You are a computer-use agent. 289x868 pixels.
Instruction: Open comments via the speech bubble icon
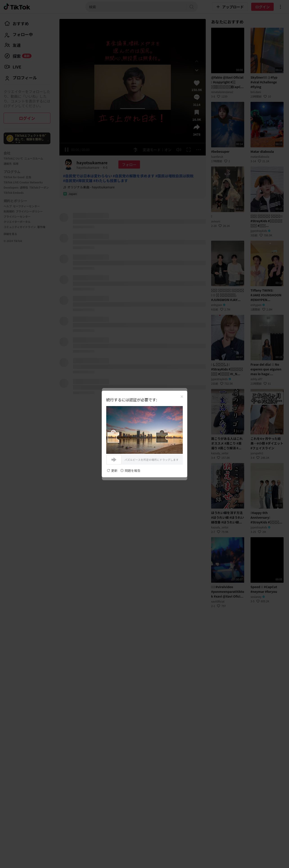point(196,97)
